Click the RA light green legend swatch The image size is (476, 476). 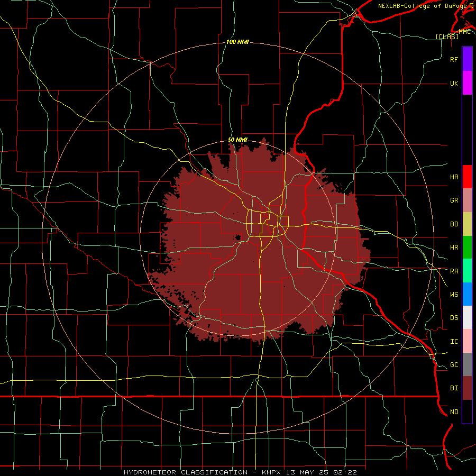pyautogui.click(x=467, y=271)
